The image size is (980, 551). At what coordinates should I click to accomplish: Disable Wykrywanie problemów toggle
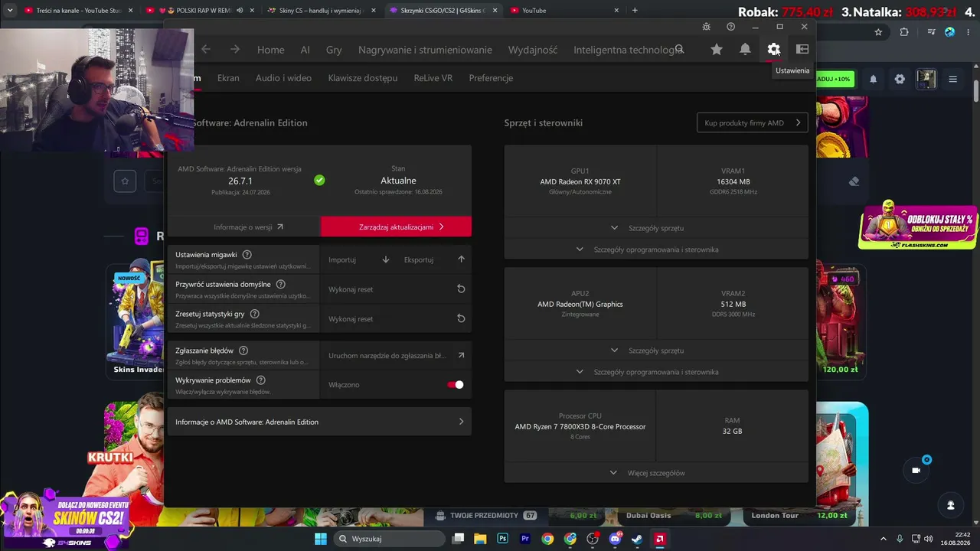(x=456, y=385)
